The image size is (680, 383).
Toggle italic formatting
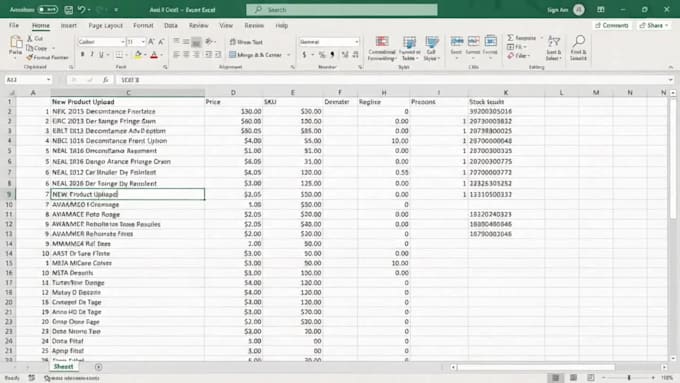pyautogui.click(x=92, y=55)
